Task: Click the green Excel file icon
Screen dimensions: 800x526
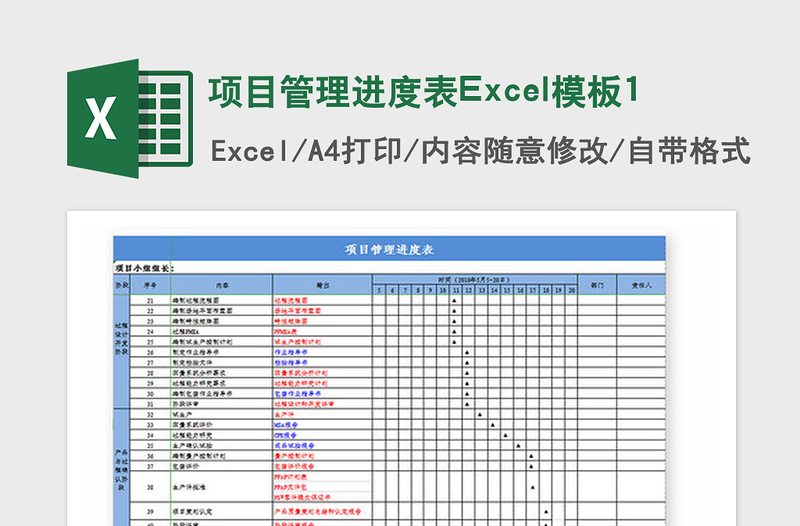Action: point(130,118)
